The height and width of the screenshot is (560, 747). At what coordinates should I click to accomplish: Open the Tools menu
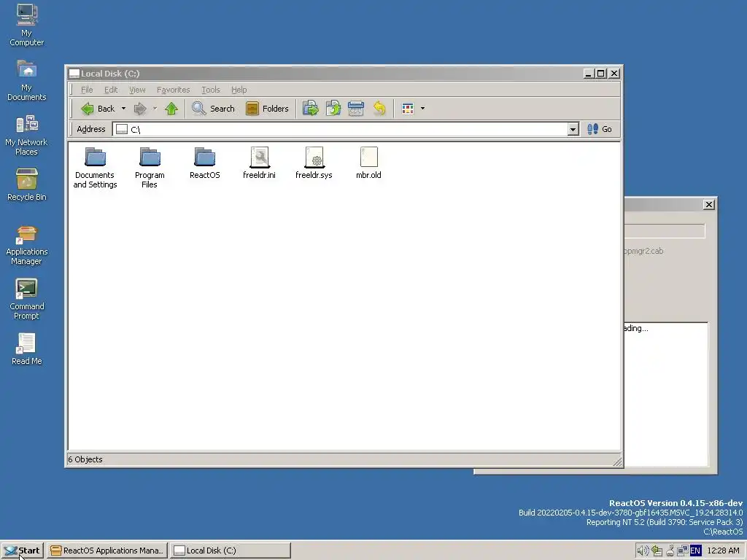coord(211,90)
